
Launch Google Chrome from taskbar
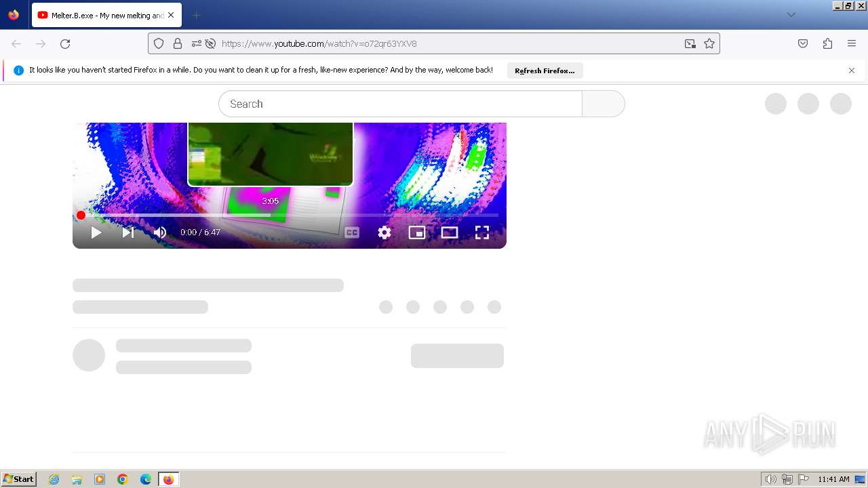point(123,479)
